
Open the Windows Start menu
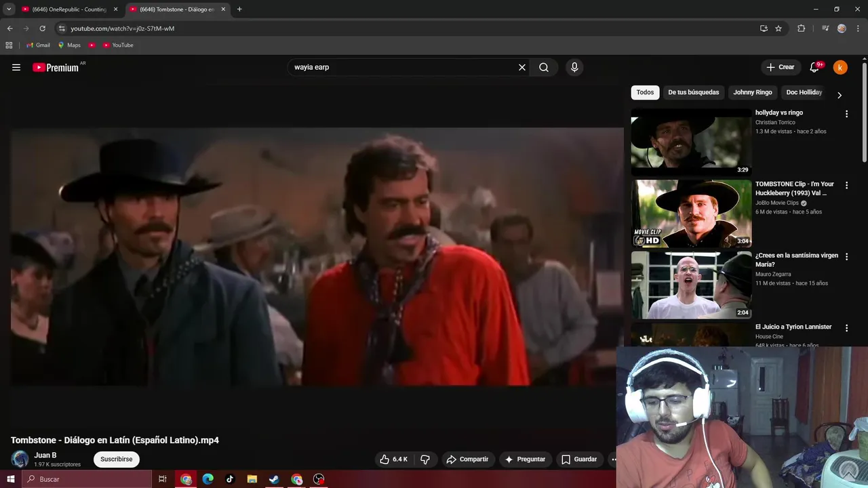point(11,479)
